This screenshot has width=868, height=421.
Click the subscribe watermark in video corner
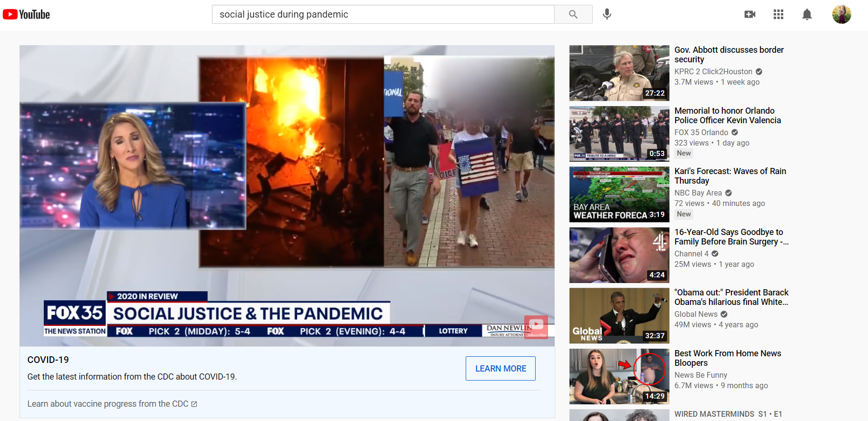pos(536,327)
